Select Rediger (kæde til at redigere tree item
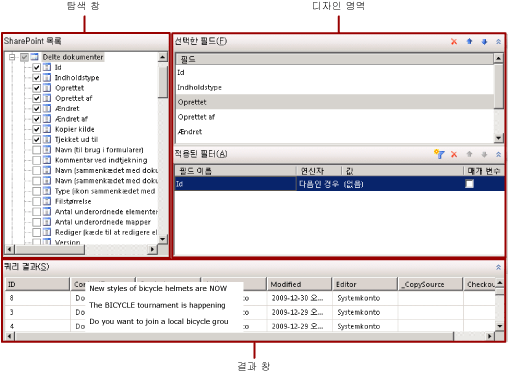This screenshot has height=373, width=509. [106, 233]
